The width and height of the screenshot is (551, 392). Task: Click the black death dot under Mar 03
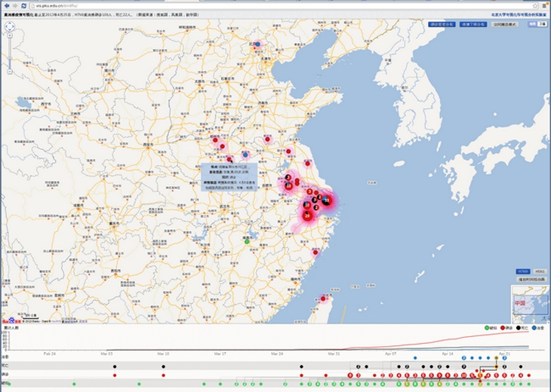115,366
